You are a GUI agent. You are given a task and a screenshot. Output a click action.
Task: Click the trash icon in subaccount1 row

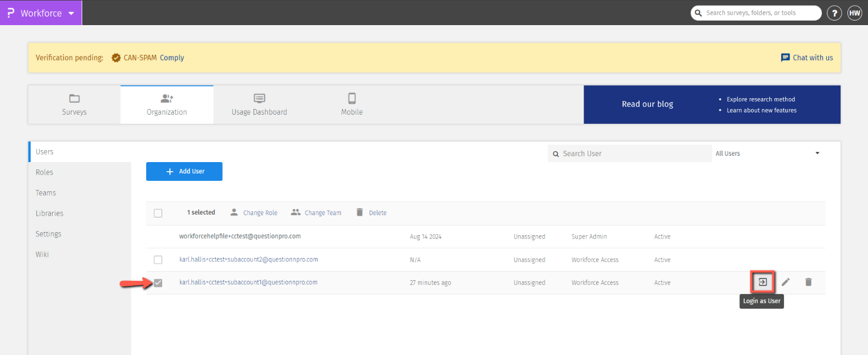click(x=808, y=282)
